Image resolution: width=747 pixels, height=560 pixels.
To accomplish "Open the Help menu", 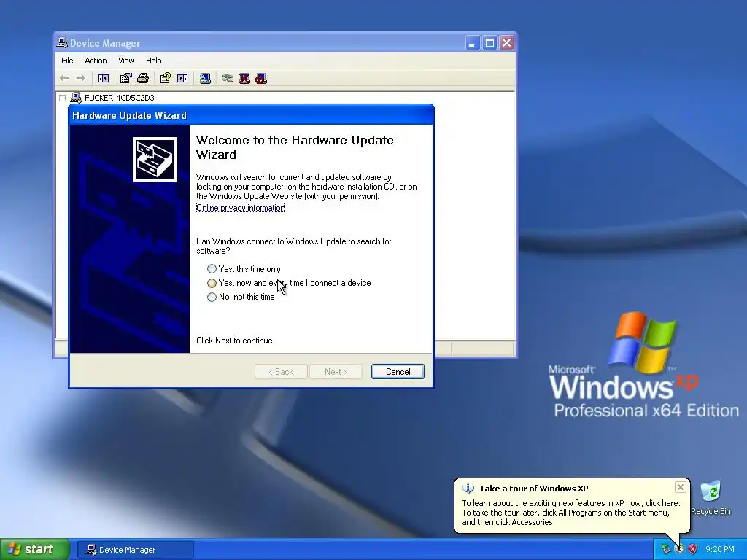I will (x=153, y=61).
